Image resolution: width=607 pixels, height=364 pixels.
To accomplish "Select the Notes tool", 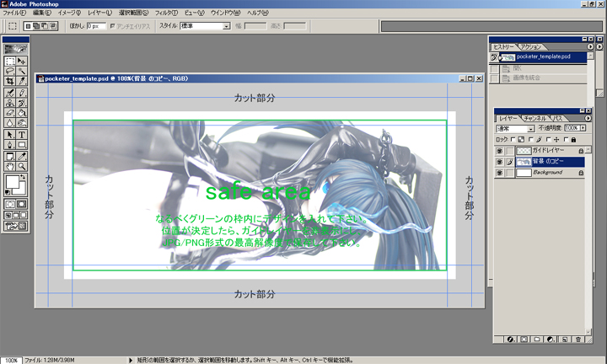I will click(x=9, y=156).
